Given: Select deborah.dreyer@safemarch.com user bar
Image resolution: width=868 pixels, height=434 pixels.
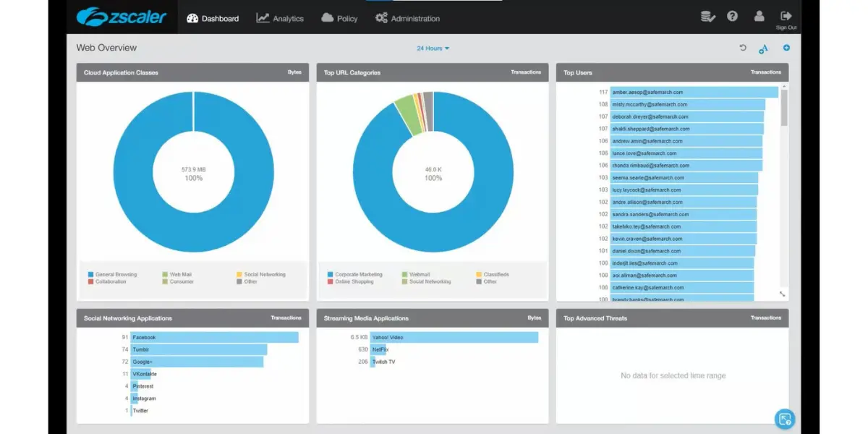Looking at the screenshot, I should coord(687,116).
